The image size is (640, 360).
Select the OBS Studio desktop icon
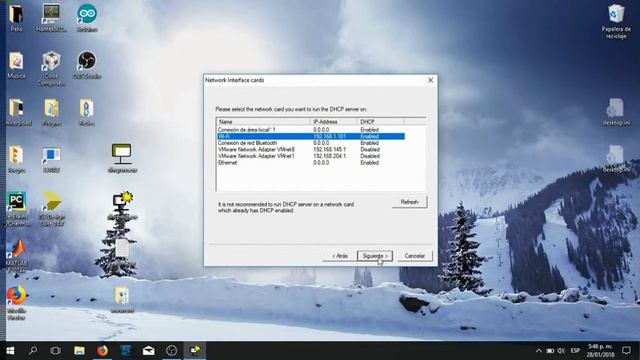coord(87,65)
